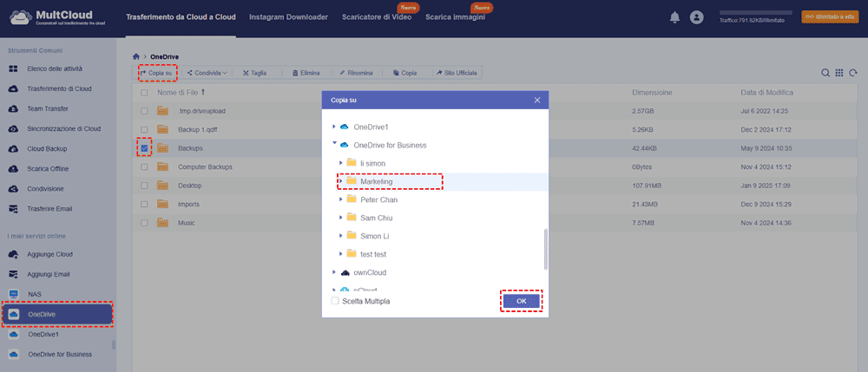This screenshot has height=372, width=868.
Task: Collapse OneDrive for Business node in dialog
Action: [334, 143]
